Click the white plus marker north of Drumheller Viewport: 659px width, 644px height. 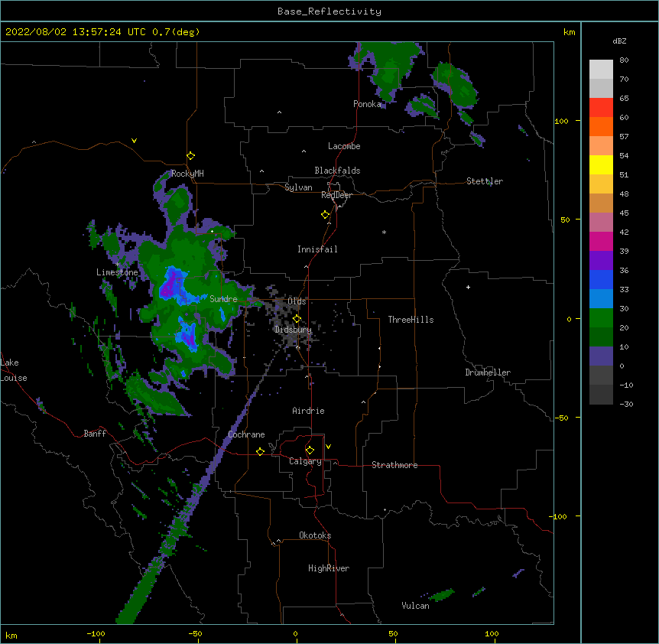468,287
